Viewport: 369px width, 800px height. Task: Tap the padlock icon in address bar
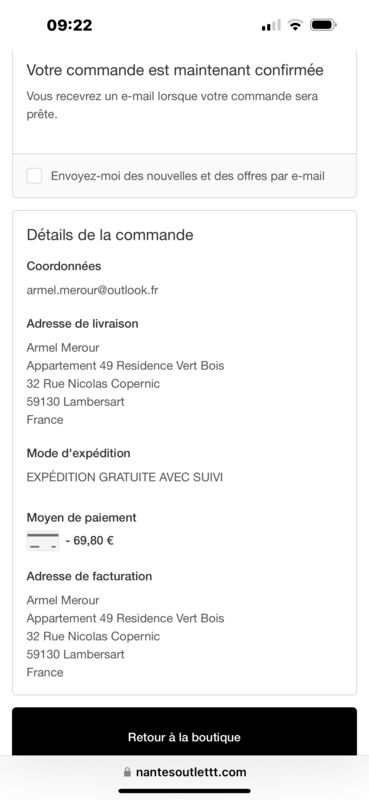click(127, 772)
